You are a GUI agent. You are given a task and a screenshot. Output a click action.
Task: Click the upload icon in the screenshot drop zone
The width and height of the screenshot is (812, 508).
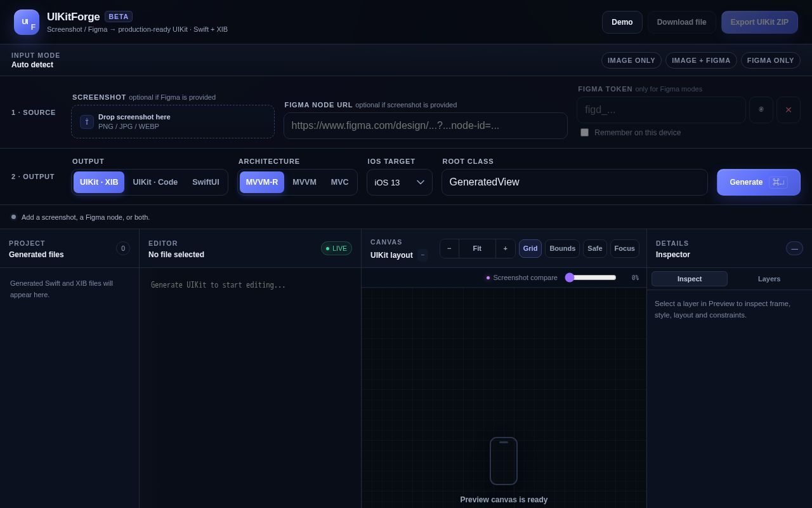tap(87, 122)
